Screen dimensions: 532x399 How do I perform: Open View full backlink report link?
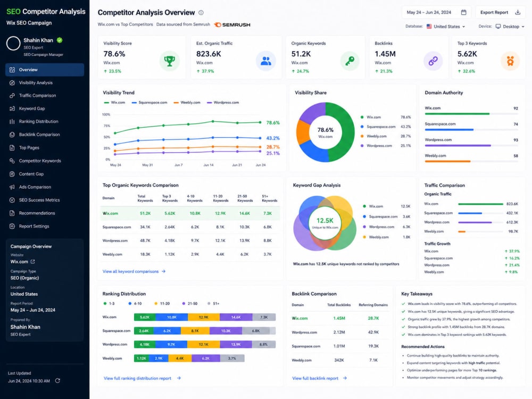pos(319,378)
